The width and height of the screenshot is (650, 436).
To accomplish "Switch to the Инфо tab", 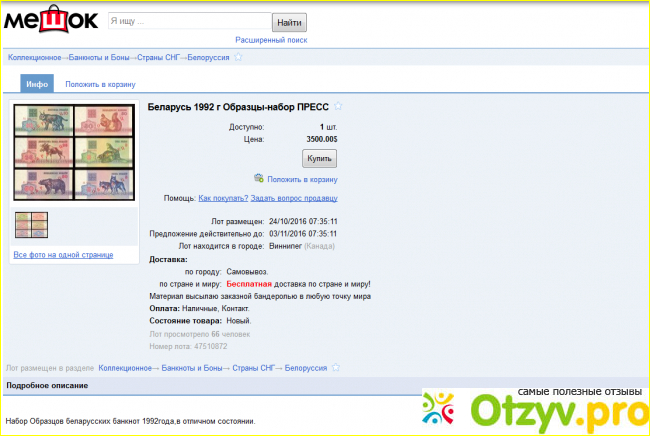I will point(37,85).
